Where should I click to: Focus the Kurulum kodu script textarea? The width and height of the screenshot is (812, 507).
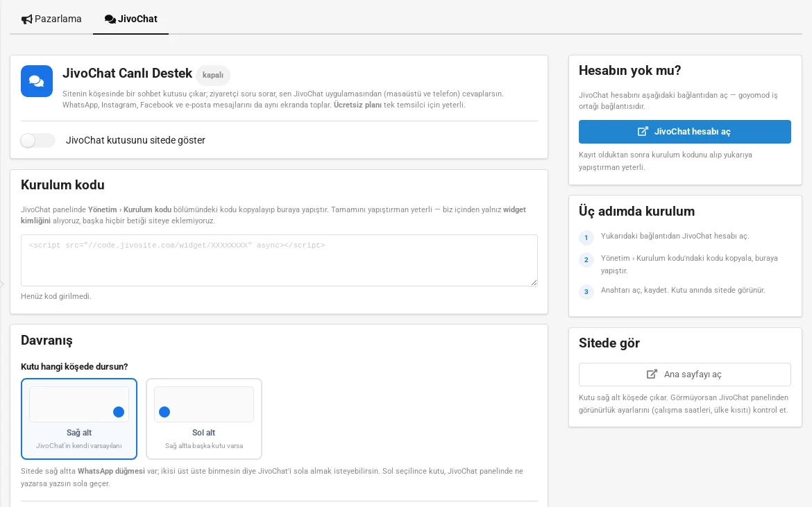[279, 260]
